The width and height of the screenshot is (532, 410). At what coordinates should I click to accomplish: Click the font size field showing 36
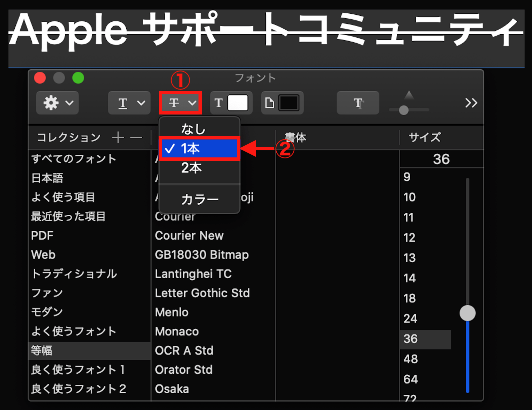click(x=441, y=159)
